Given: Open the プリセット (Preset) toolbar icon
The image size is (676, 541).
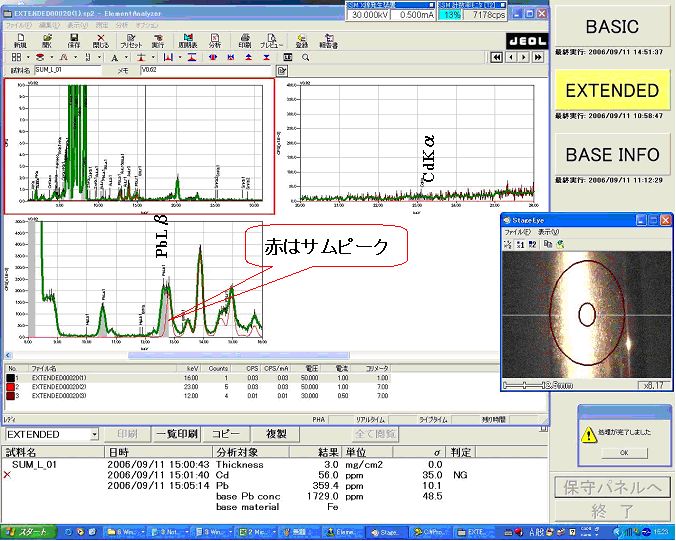Looking at the screenshot, I should point(130,42).
